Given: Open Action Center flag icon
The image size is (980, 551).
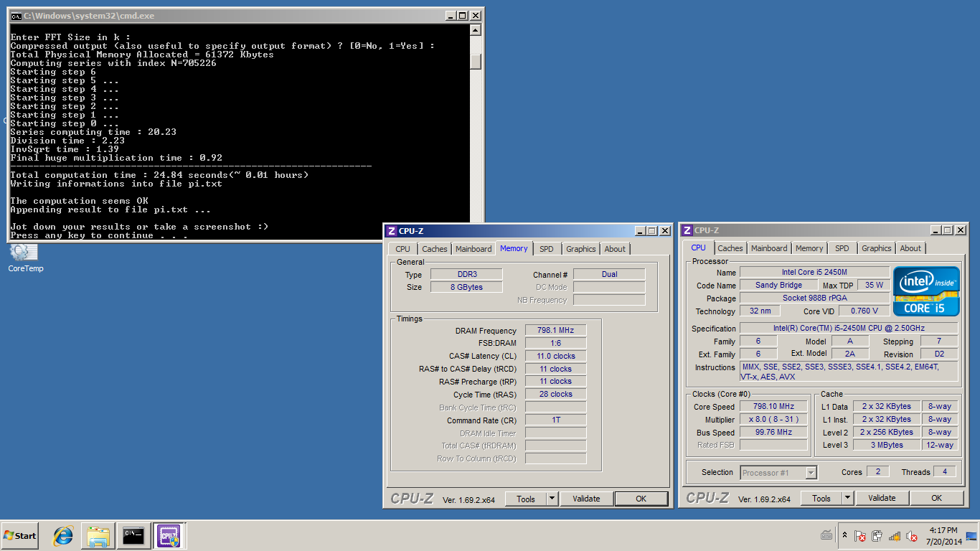Looking at the screenshot, I should tap(859, 536).
